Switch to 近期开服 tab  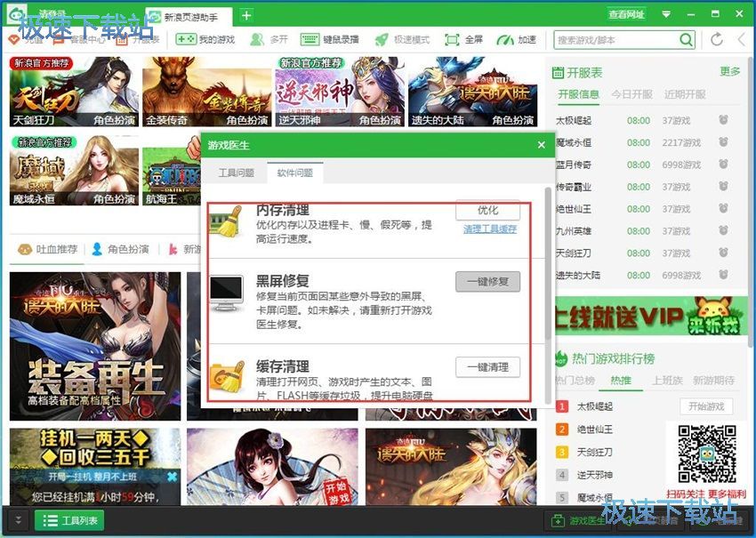(x=685, y=94)
